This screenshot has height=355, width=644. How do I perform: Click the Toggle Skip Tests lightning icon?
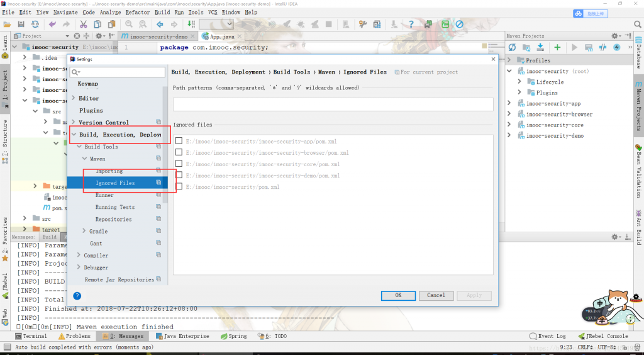(x=616, y=47)
